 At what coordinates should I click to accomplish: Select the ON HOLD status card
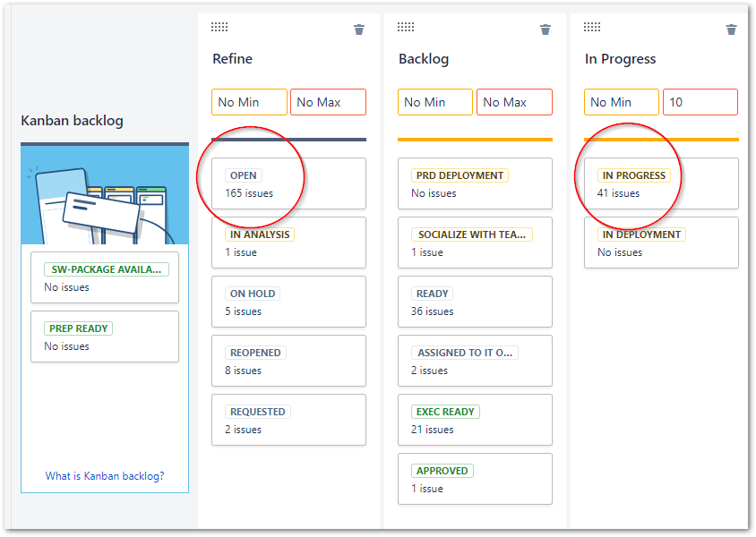[x=288, y=302]
